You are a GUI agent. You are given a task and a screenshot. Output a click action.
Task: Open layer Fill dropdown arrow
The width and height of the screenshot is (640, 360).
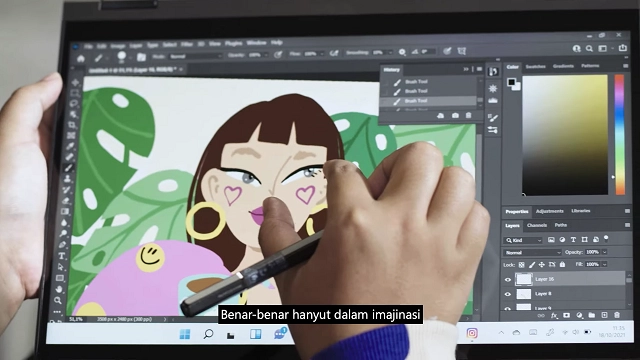604,264
